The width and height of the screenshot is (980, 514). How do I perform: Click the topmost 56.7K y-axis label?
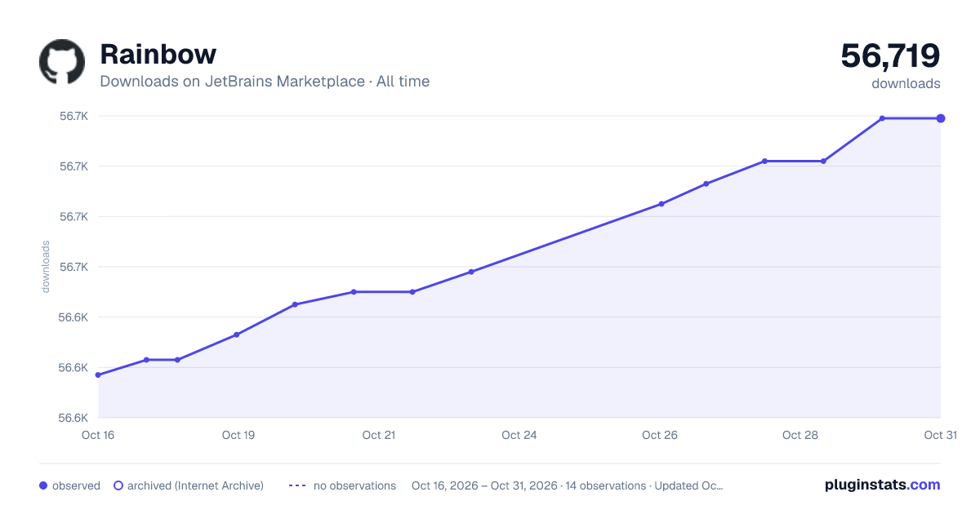74,116
